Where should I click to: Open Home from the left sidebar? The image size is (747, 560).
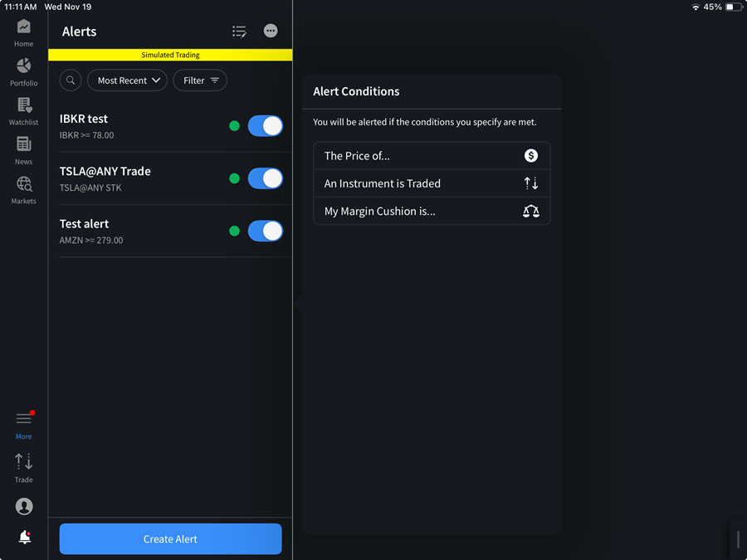23,32
